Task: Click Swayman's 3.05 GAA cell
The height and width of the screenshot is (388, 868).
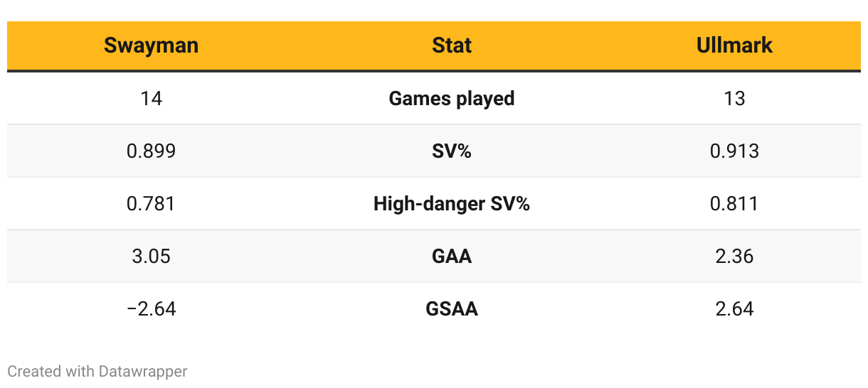Action: click(151, 256)
